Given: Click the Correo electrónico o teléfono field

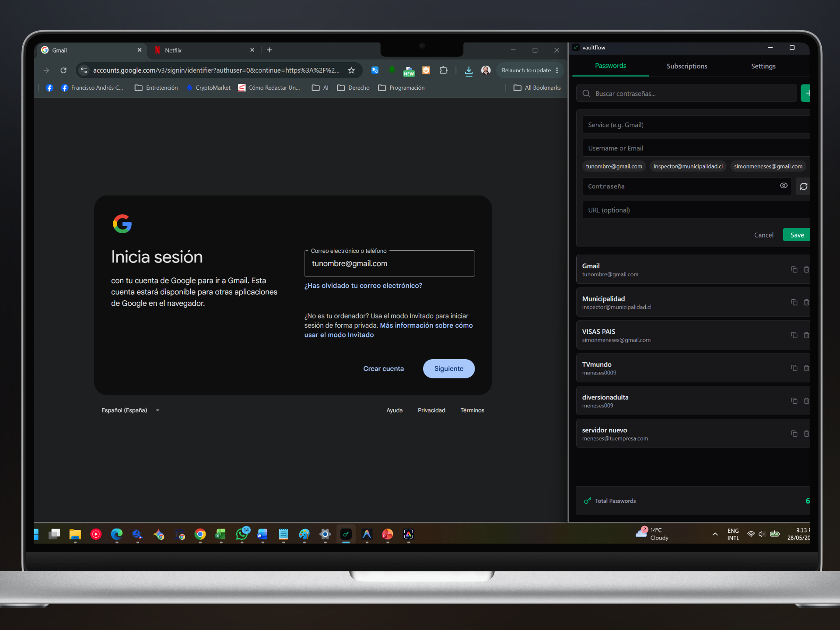Looking at the screenshot, I should point(389,263).
